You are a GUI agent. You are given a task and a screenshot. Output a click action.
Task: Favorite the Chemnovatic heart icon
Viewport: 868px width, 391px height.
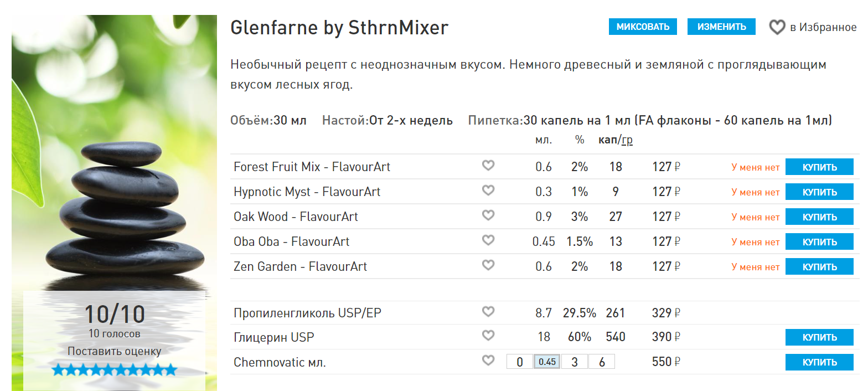click(488, 361)
